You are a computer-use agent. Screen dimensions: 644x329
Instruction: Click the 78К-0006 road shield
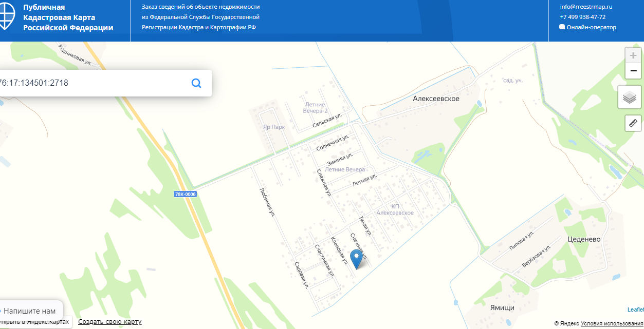point(186,194)
